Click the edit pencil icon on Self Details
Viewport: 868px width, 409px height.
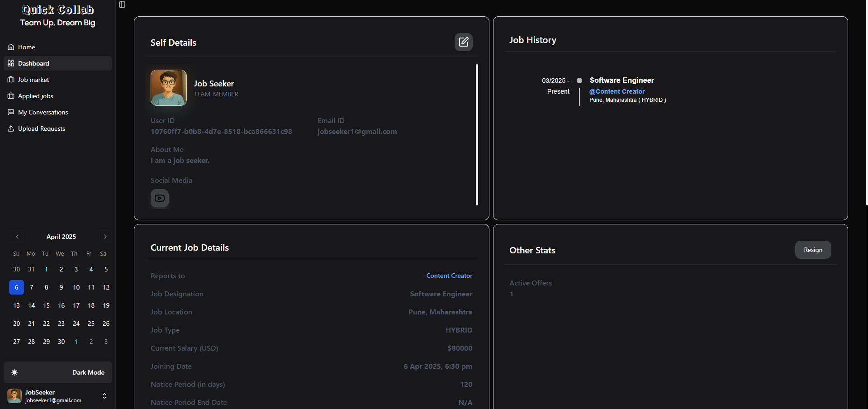pos(463,42)
